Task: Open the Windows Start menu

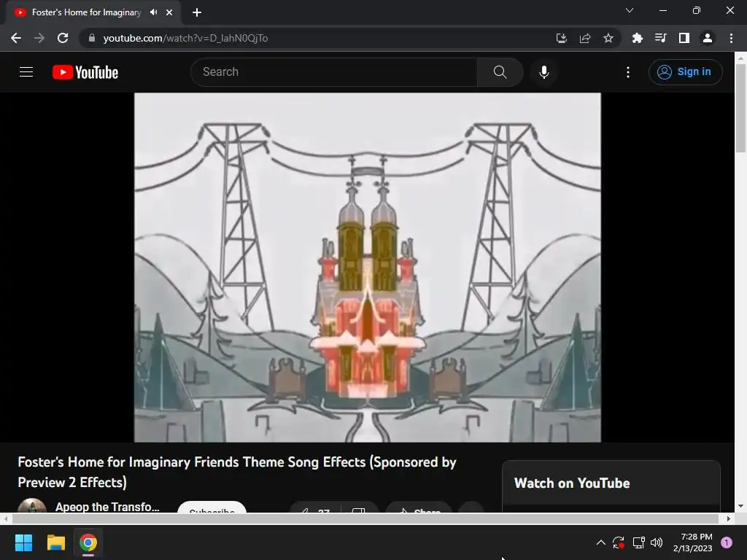Action: (24, 542)
